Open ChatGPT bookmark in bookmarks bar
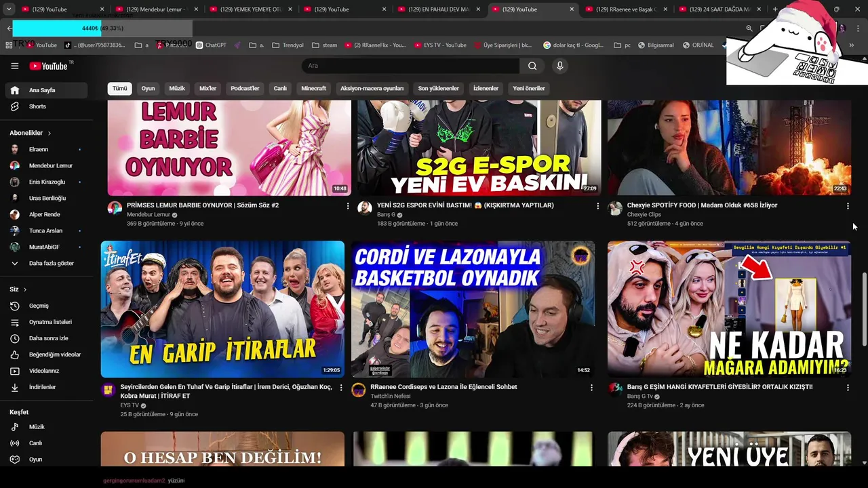Screen dimensions: 868x488 click(x=211, y=45)
